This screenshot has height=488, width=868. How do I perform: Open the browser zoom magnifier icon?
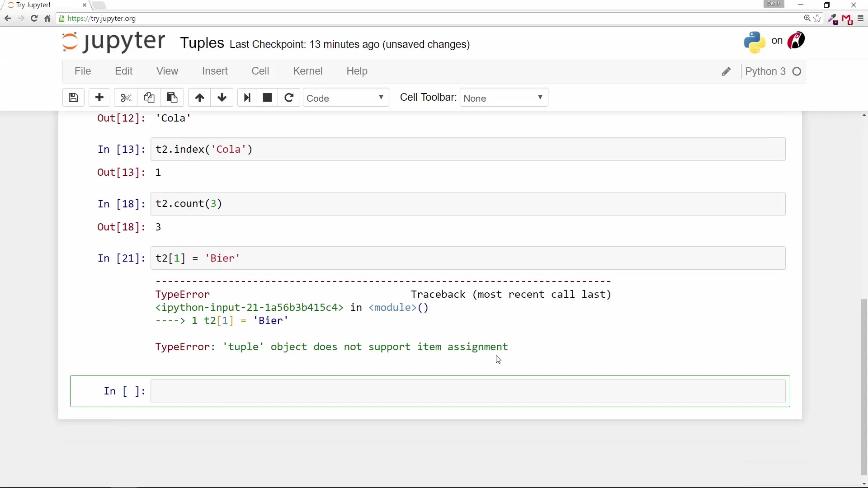point(807,19)
